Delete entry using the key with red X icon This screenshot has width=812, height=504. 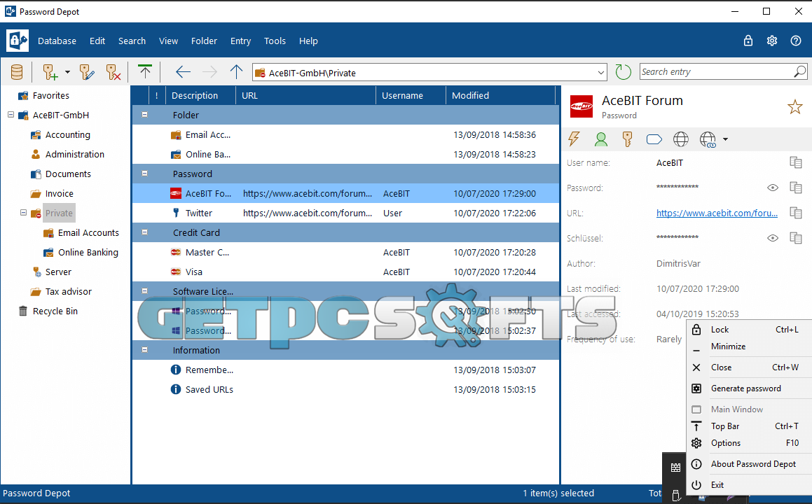(x=113, y=72)
